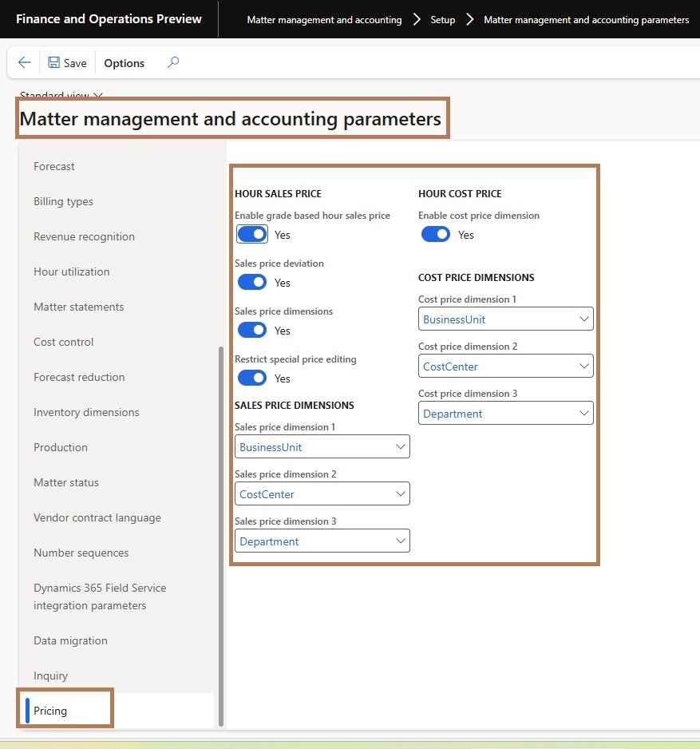
Task: Toggle Restrict special price editing switch
Action: [x=252, y=378]
